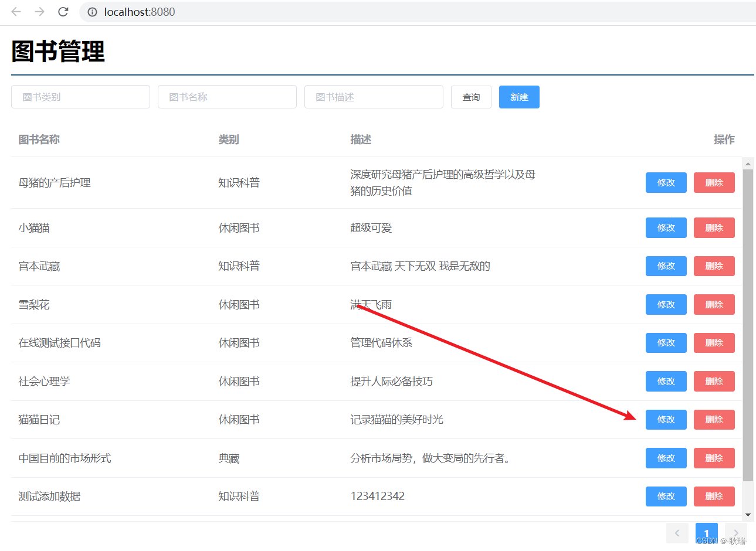The width and height of the screenshot is (756, 551).
Task: Edit the 社会心理学 row via 修改
Action: coord(666,381)
